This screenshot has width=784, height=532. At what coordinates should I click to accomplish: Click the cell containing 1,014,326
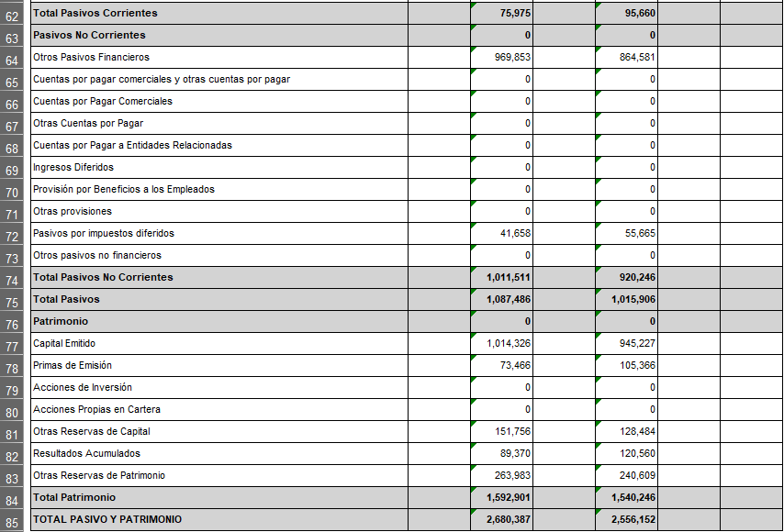[x=501, y=343]
